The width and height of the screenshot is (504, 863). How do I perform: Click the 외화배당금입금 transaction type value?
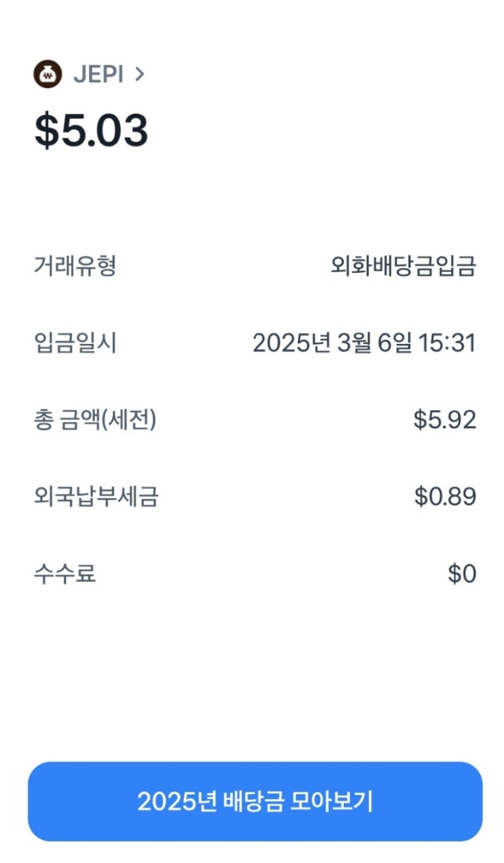coord(403,266)
